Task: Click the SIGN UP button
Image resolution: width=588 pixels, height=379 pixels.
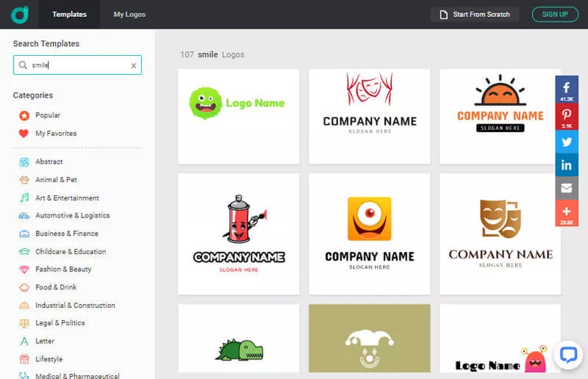Action: (x=555, y=14)
